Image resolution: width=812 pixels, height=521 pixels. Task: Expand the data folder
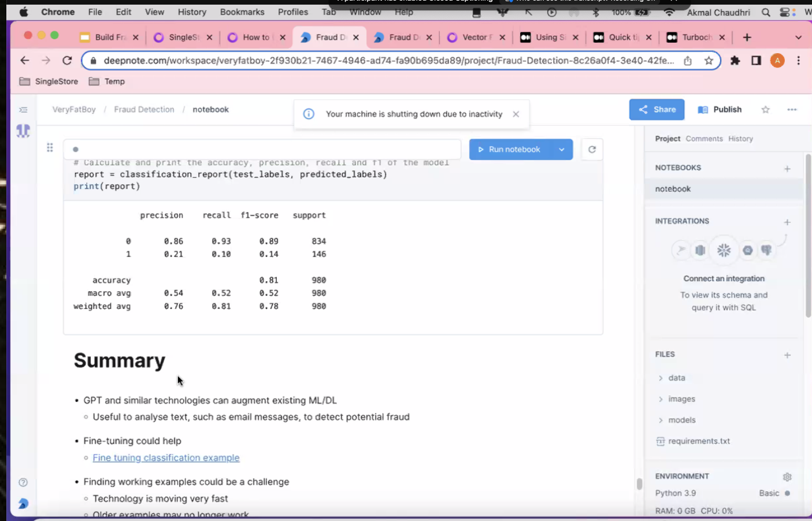[676, 378]
